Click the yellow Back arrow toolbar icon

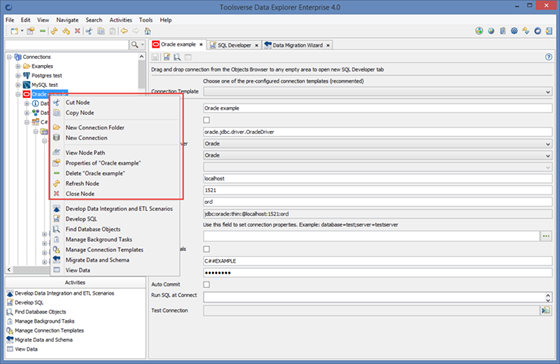point(124,31)
